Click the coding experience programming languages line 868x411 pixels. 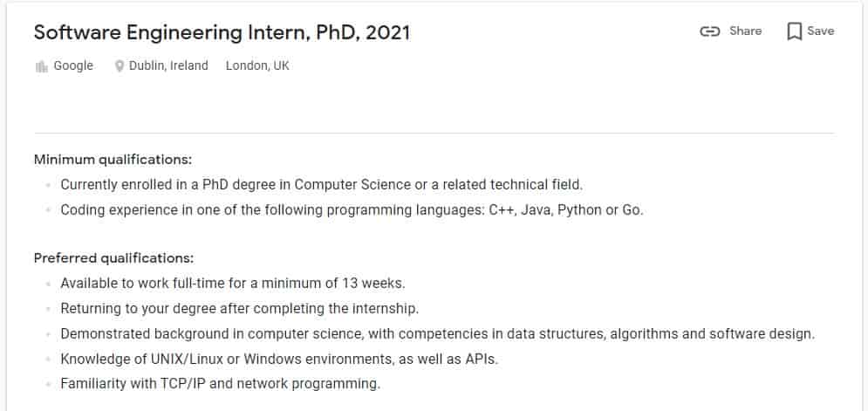click(x=352, y=210)
